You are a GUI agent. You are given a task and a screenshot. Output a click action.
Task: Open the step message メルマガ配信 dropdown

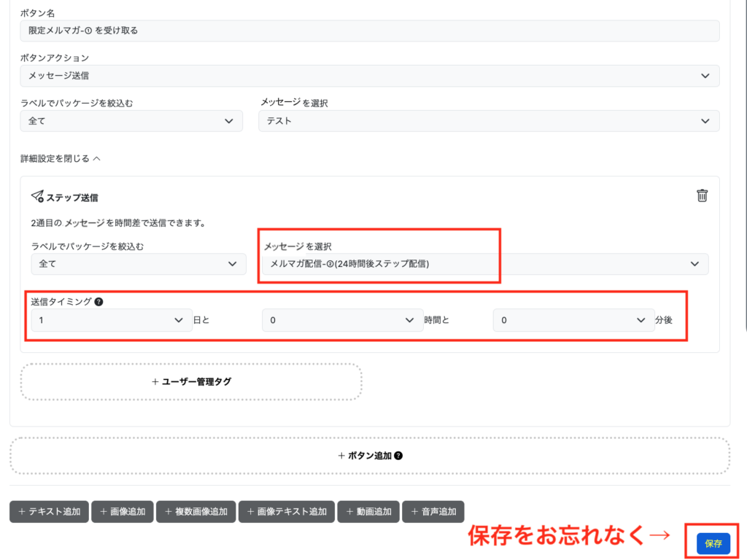point(485,264)
